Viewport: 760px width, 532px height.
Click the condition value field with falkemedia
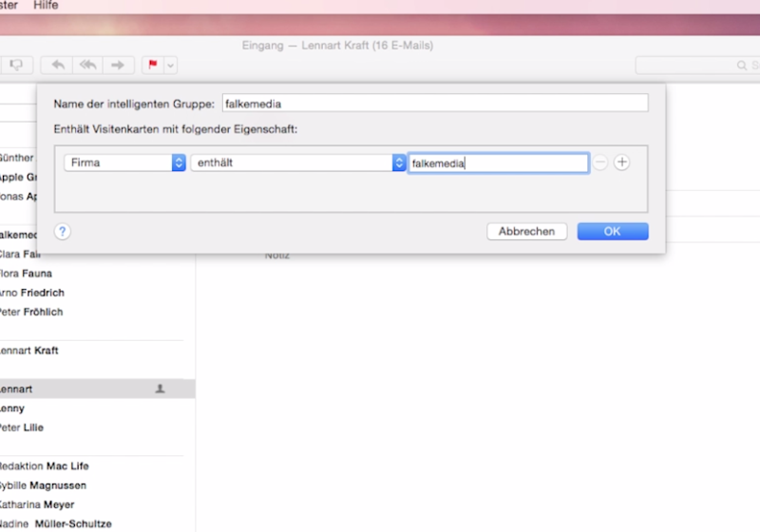(498, 163)
